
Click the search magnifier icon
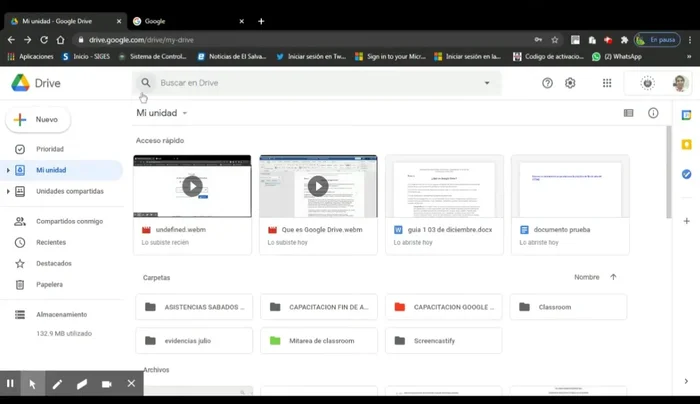tap(146, 83)
